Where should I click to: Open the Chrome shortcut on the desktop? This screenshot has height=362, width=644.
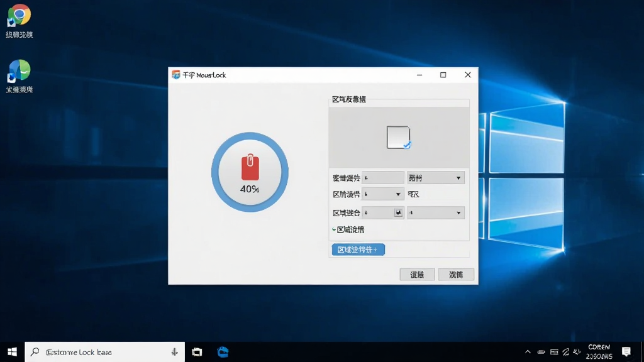tap(19, 16)
